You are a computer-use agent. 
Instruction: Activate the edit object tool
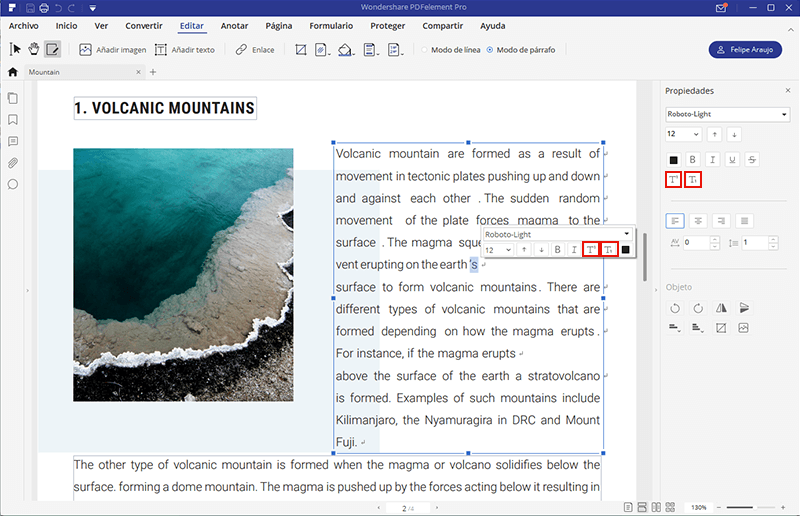point(53,50)
